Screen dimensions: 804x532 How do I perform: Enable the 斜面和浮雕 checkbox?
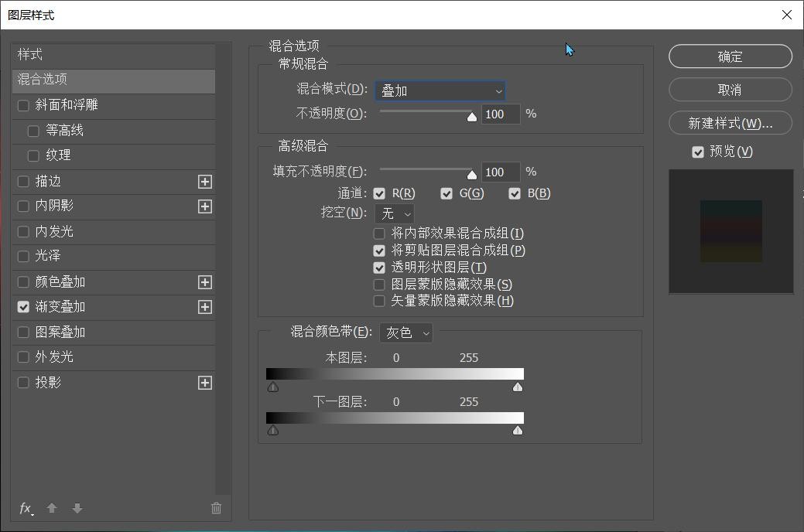click(x=23, y=105)
